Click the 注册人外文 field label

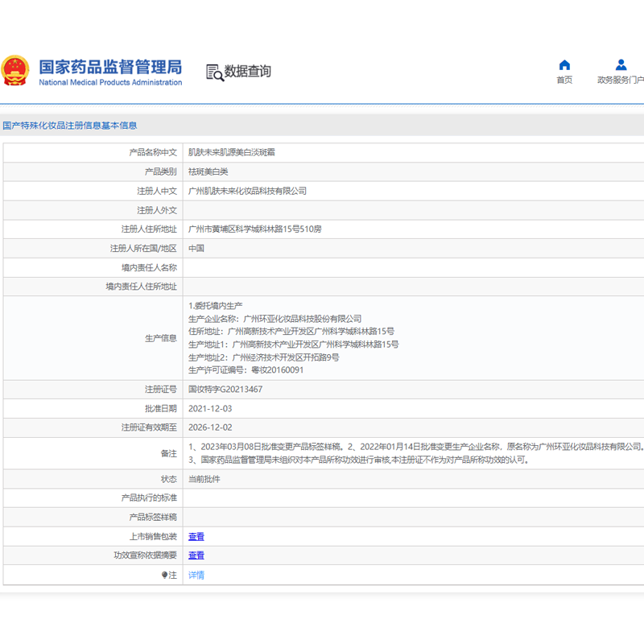(x=157, y=210)
